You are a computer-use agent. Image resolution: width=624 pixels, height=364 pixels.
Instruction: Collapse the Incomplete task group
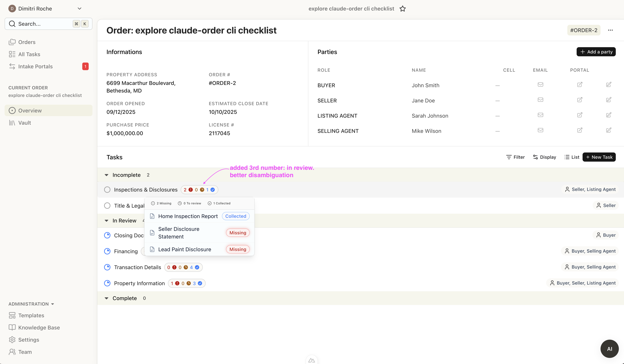pos(106,175)
